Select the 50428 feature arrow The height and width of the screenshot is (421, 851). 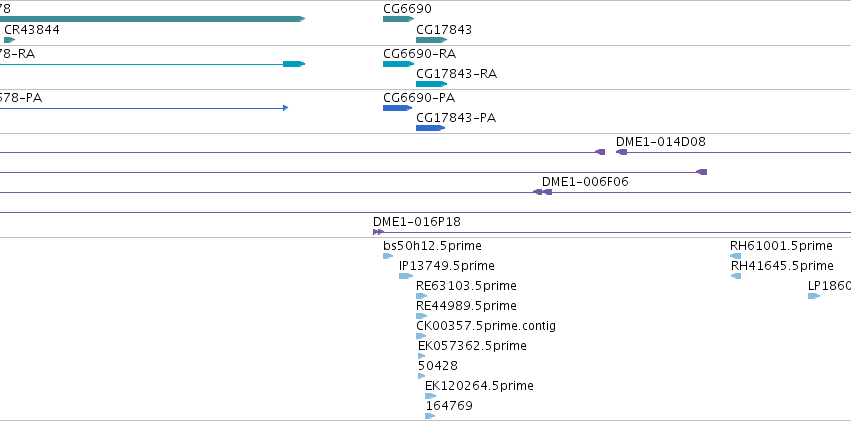click(x=422, y=376)
